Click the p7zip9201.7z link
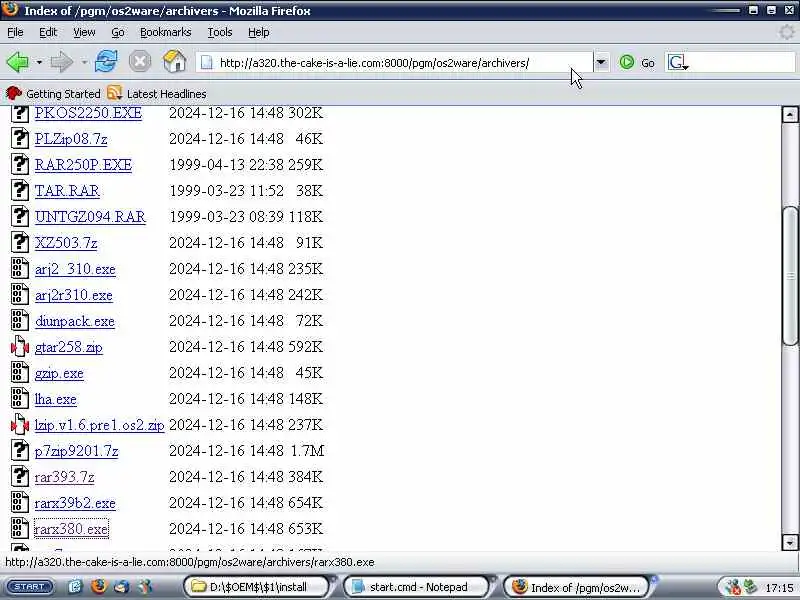The image size is (800, 600). pyautogui.click(x=77, y=451)
